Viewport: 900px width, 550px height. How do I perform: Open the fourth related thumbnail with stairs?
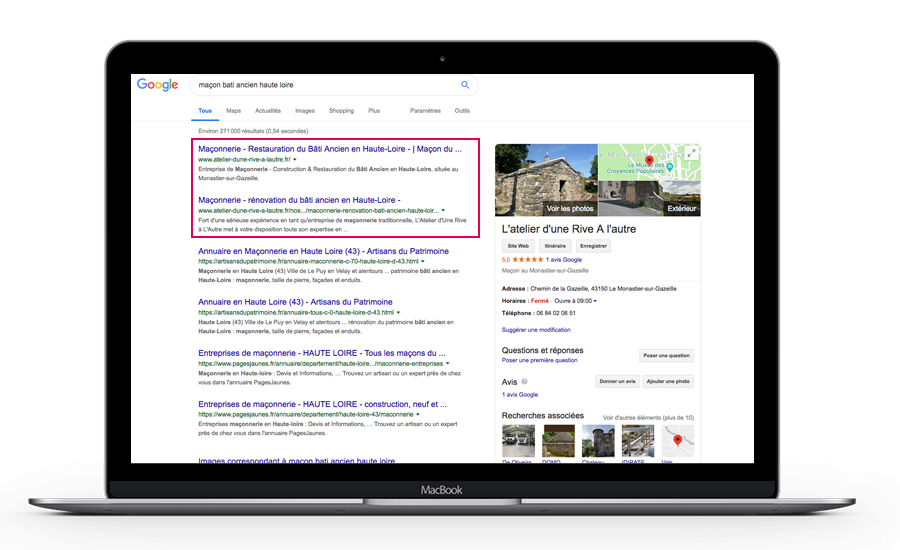click(638, 441)
